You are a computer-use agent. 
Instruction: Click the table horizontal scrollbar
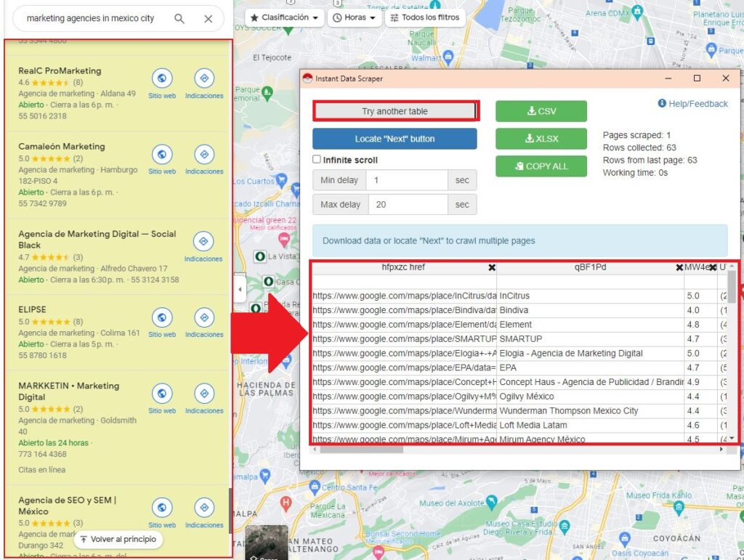tap(362, 450)
